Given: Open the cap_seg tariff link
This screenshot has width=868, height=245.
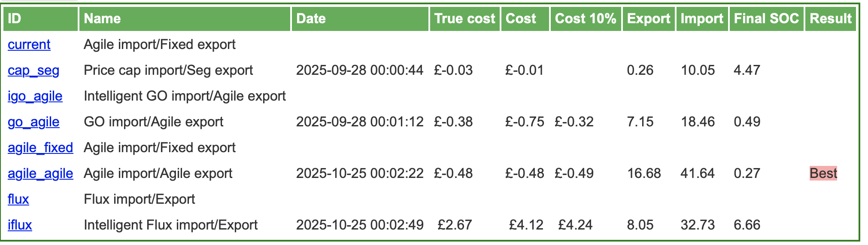Looking at the screenshot, I should coord(33,70).
